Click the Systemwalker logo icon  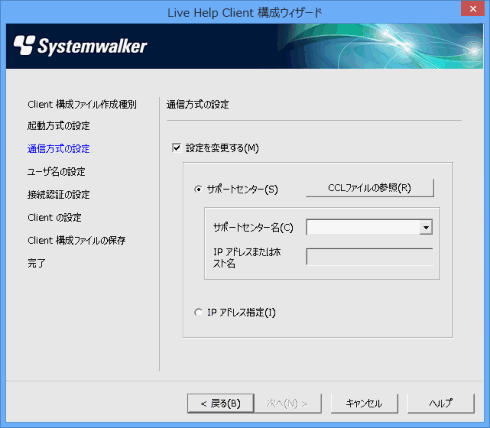(x=24, y=45)
